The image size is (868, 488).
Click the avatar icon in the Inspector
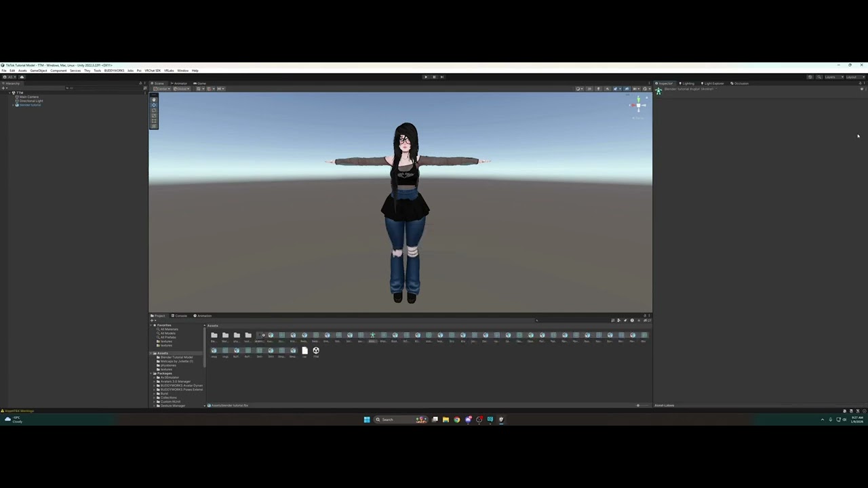[x=658, y=91]
